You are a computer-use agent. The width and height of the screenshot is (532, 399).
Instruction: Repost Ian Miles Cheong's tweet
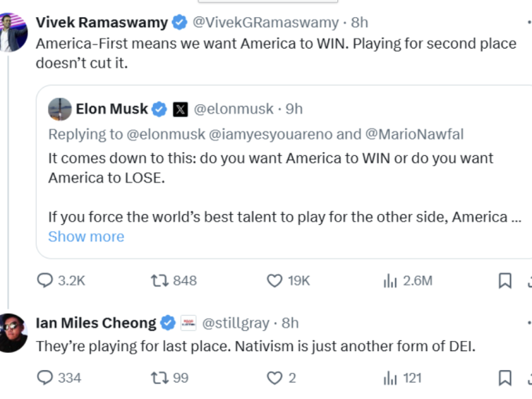point(159,378)
